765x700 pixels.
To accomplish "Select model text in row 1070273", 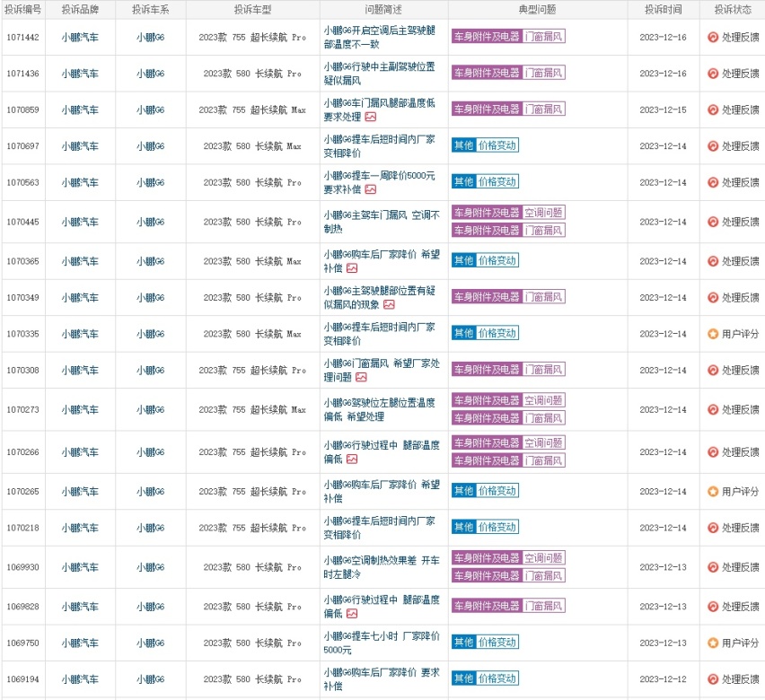I will (252, 410).
